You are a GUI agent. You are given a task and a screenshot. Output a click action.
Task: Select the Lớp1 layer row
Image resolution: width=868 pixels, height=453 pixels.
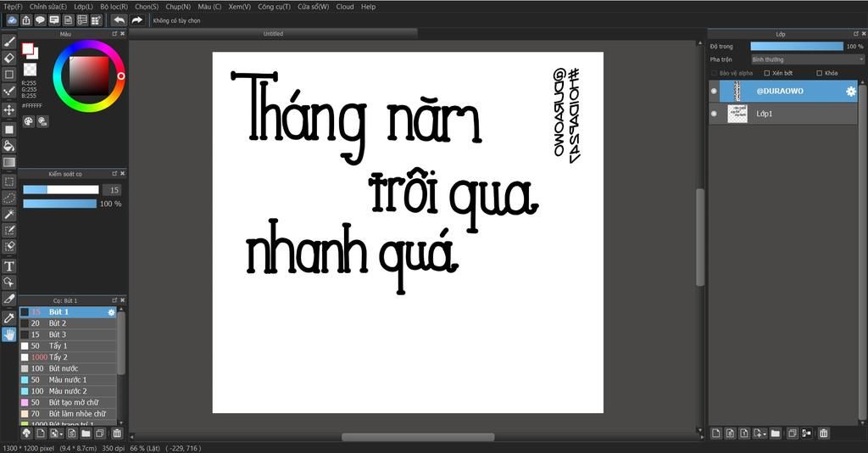pos(783,114)
